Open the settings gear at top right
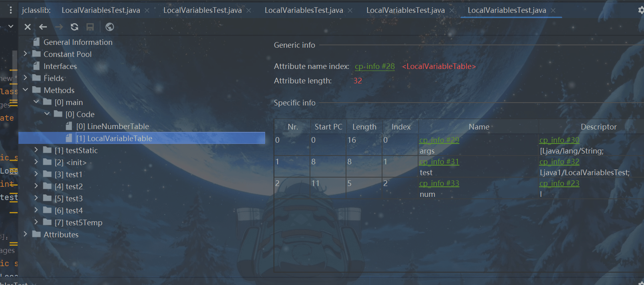644x285 pixels. coord(640,10)
